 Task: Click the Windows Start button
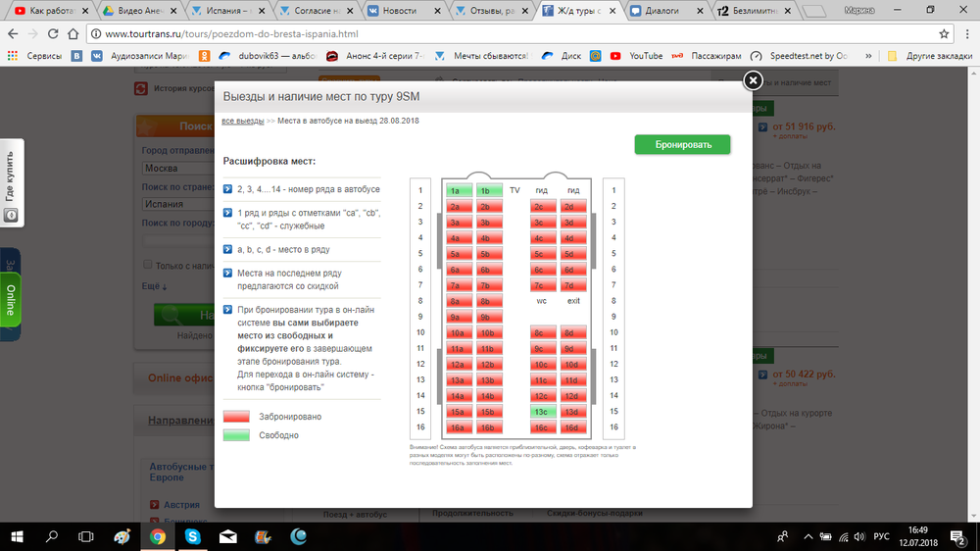17,536
